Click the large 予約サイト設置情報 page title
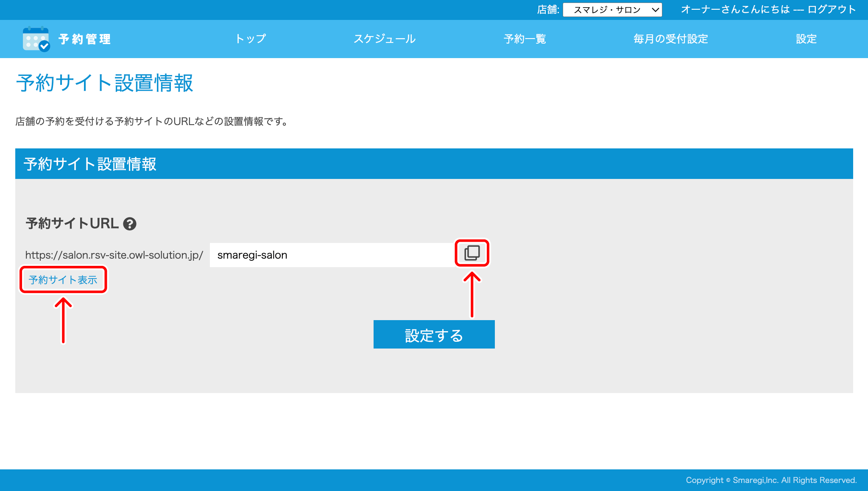 [104, 83]
